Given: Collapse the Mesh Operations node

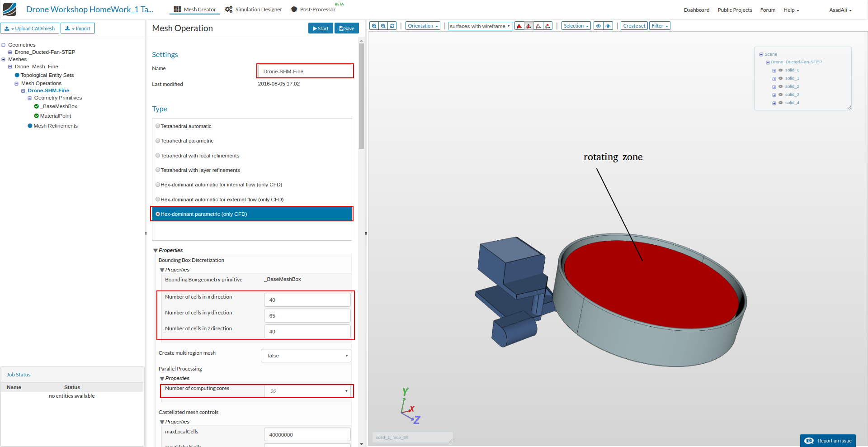Looking at the screenshot, I should coord(16,84).
